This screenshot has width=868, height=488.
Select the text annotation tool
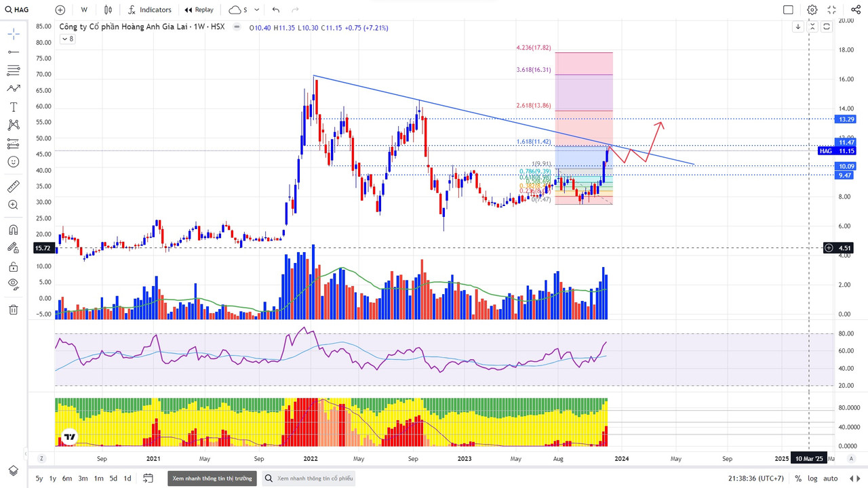[x=13, y=107]
